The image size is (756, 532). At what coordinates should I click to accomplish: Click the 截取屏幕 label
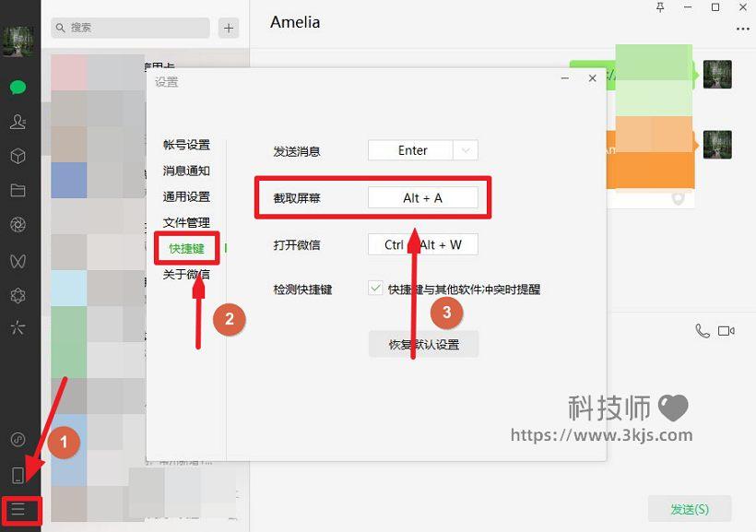[297, 197]
